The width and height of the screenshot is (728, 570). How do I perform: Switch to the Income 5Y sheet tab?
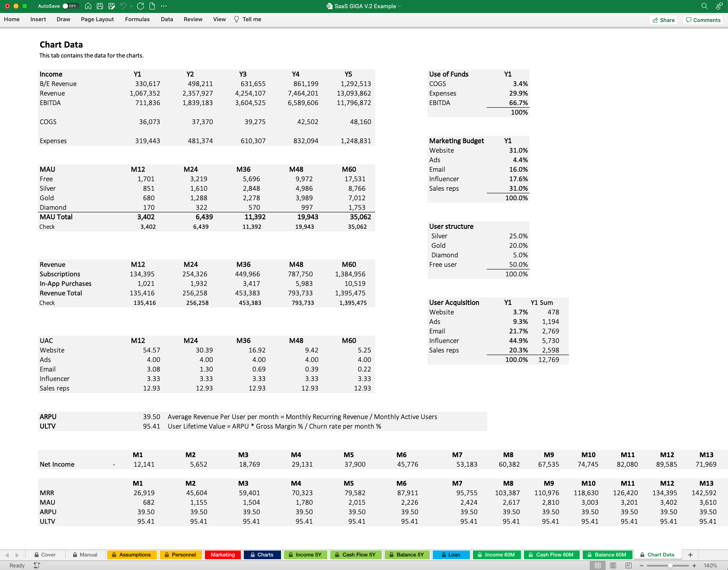305,555
